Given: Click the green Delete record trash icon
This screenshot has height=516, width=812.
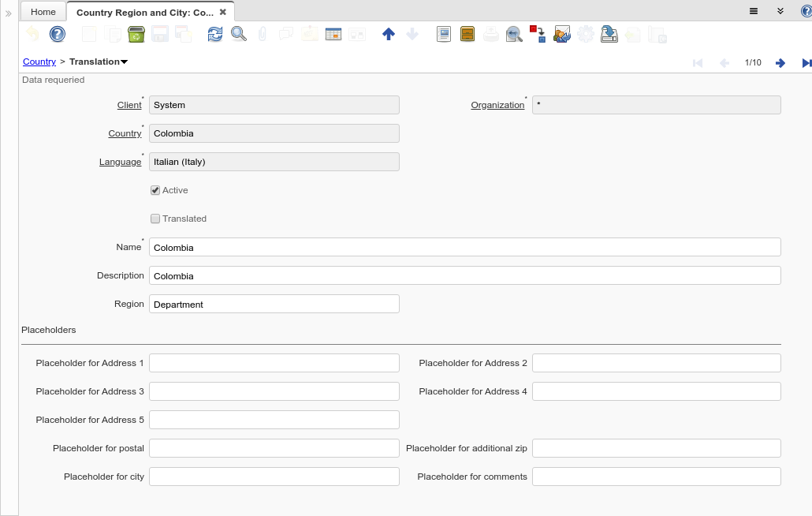Looking at the screenshot, I should [x=136, y=34].
